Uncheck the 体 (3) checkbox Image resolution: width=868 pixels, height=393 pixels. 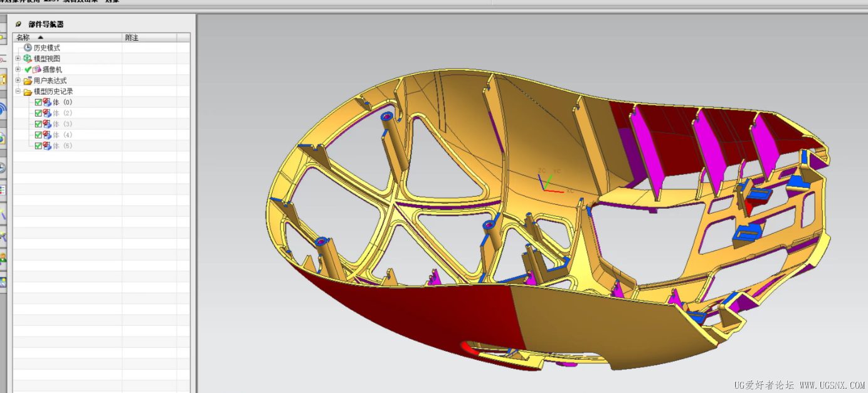(x=38, y=124)
